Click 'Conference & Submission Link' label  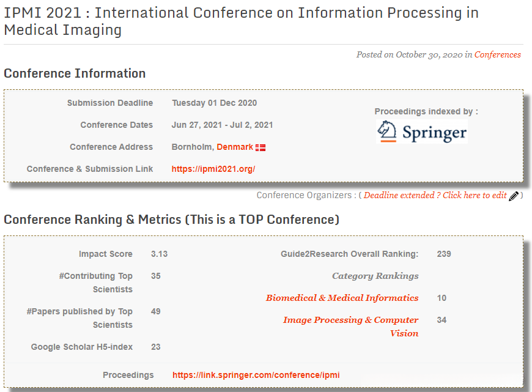(90, 169)
